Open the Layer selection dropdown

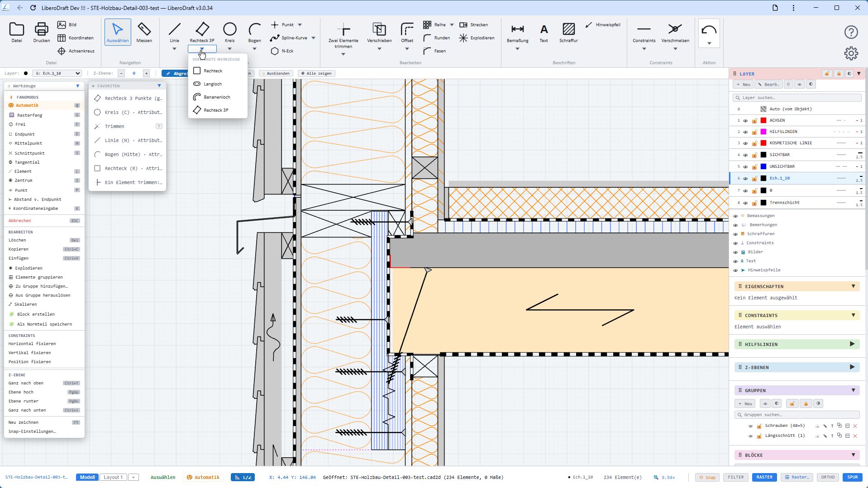coord(57,73)
